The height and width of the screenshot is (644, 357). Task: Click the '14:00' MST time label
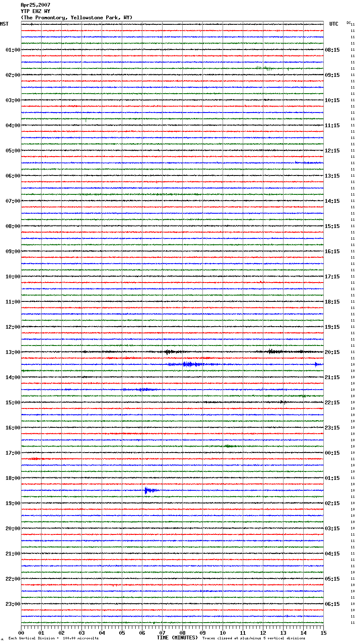click(x=13, y=377)
